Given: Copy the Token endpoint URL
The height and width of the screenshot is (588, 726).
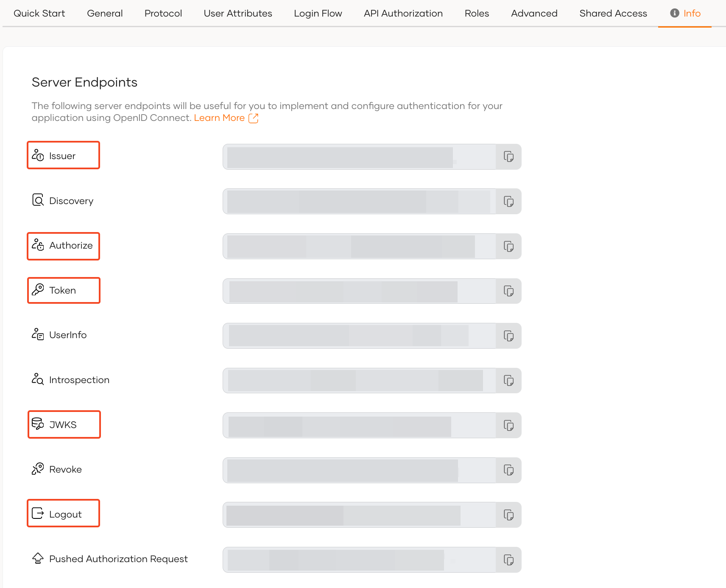Looking at the screenshot, I should 508,291.
